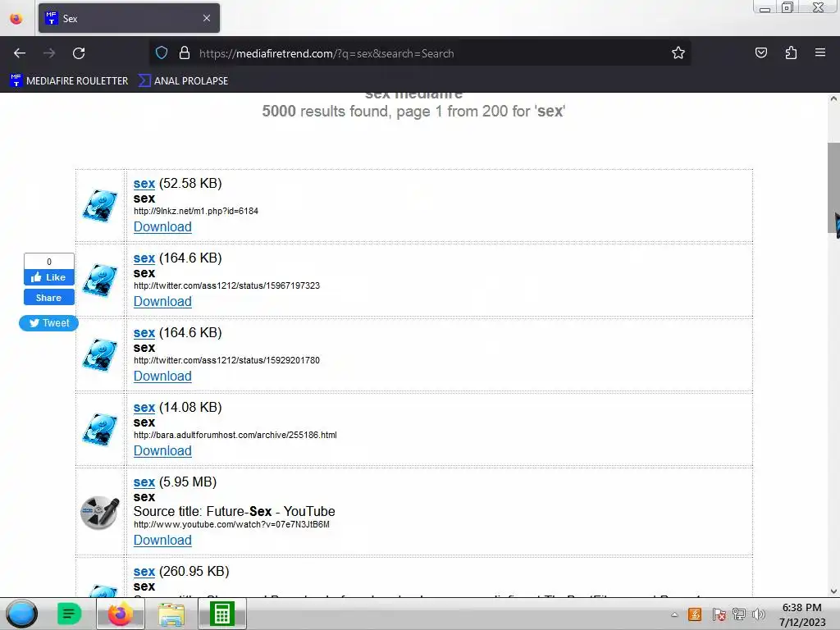Open file icon for 52.58 KB result
This screenshot has height=630, width=840.
99,206
